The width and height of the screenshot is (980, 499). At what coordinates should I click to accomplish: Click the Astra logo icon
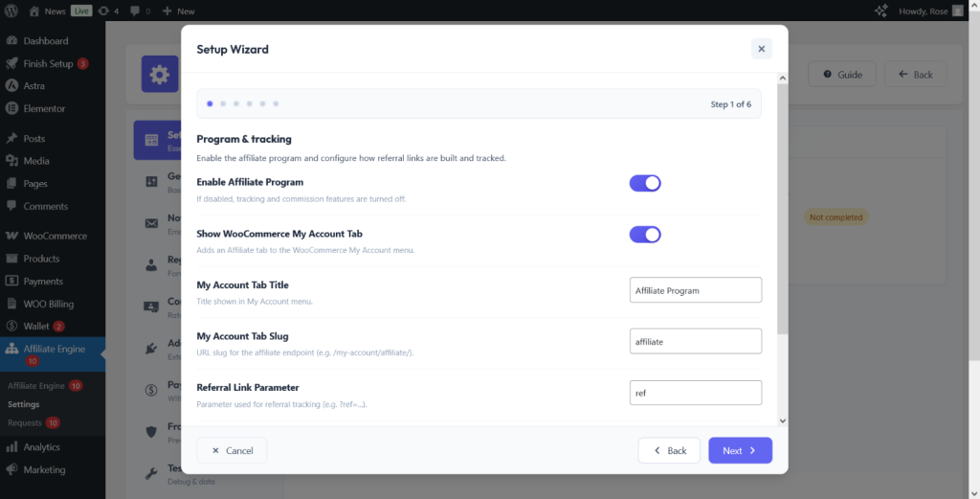coord(11,85)
